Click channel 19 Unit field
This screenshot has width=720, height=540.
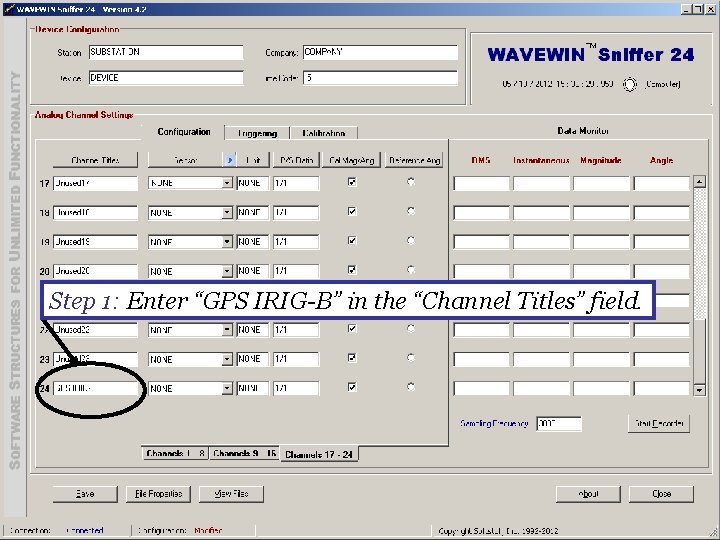click(x=253, y=242)
